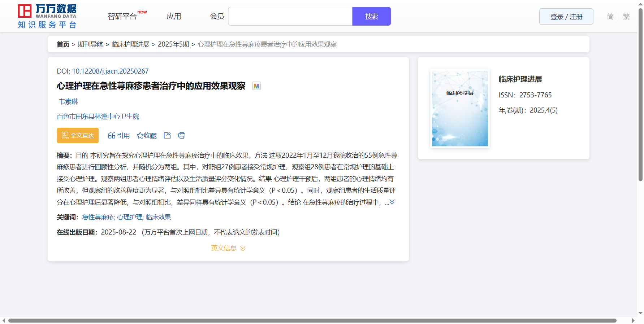Focus the search input field
644x324 pixels.
(x=290, y=16)
